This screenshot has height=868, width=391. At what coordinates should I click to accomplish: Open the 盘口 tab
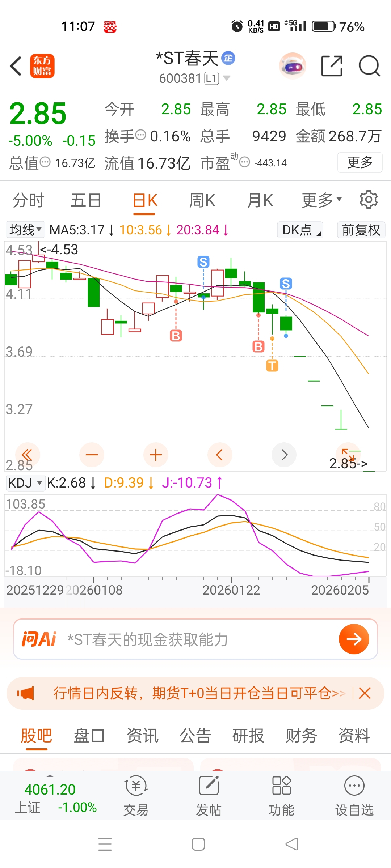point(89,736)
